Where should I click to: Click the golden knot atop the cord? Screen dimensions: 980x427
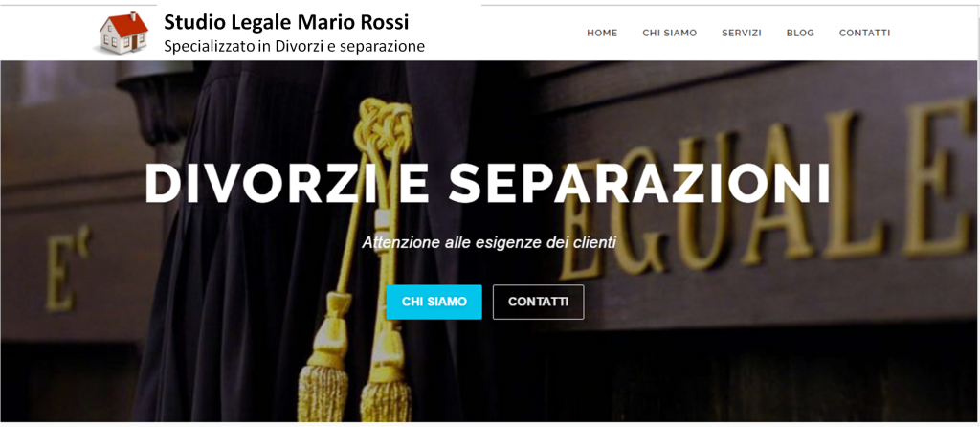(383, 129)
